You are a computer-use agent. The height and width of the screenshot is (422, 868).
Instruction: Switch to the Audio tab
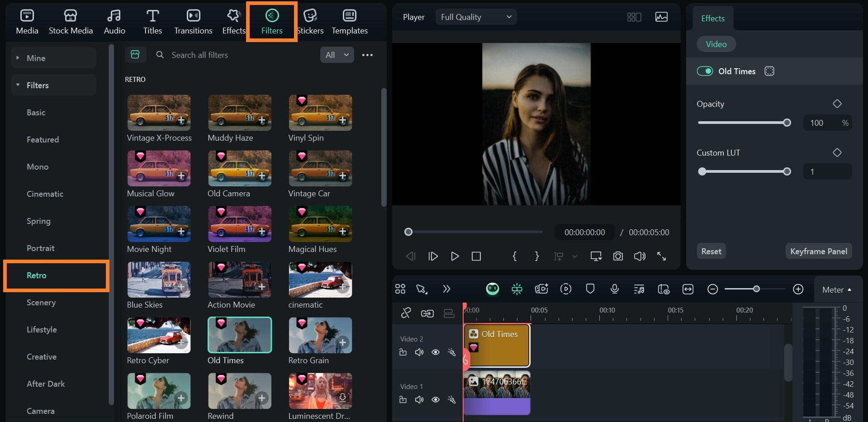pos(114,22)
